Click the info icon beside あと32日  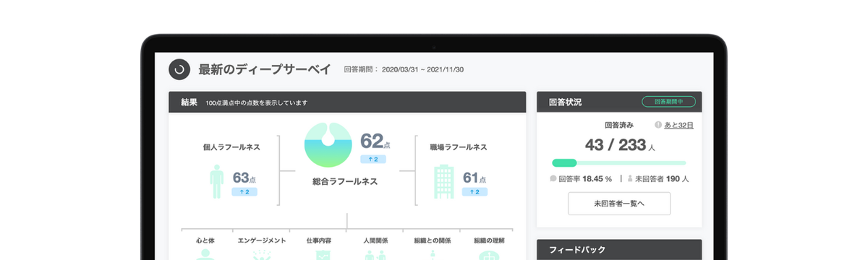(658, 125)
